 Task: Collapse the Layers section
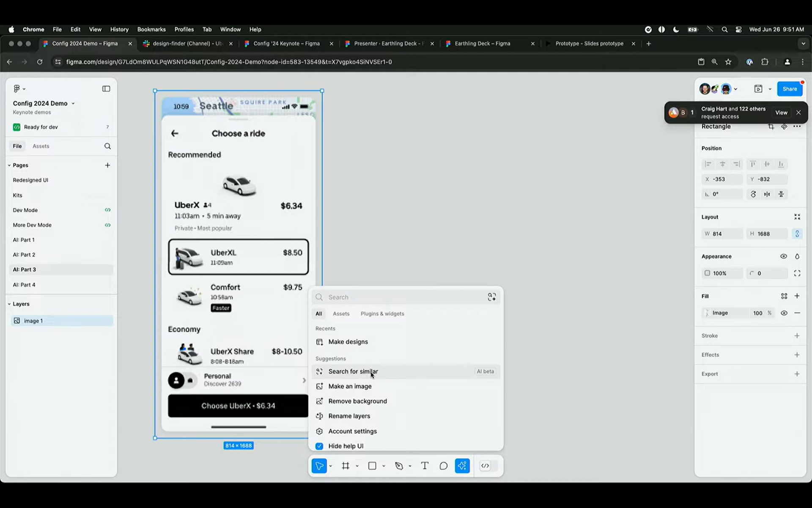pos(9,304)
